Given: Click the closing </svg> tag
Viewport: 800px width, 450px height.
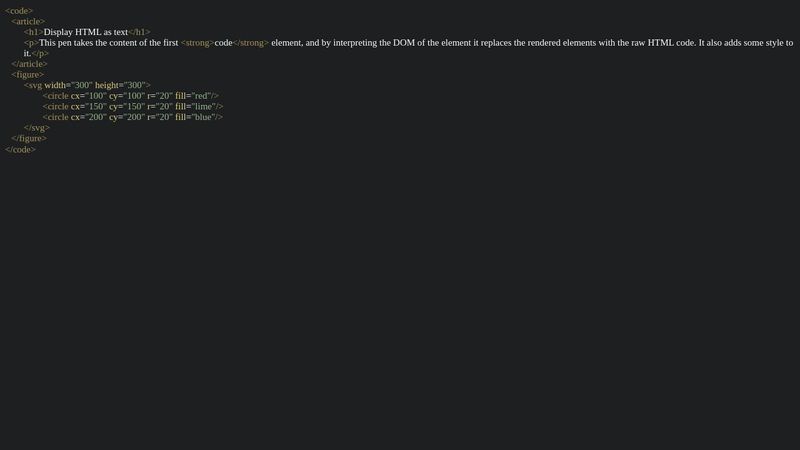Looking at the screenshot, I should click(x=37, y=128).
